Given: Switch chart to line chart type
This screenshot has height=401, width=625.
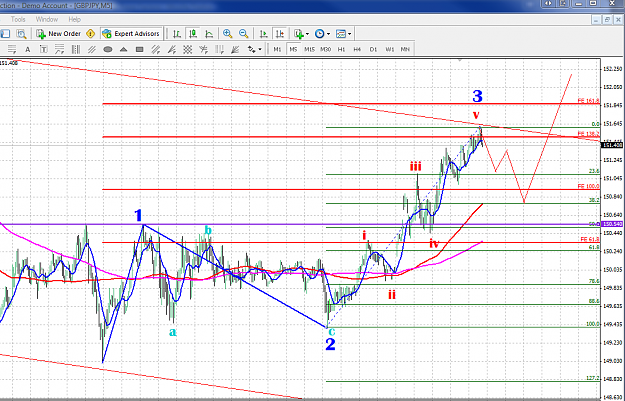Looking at the screenshot, I should click(209, 34).
